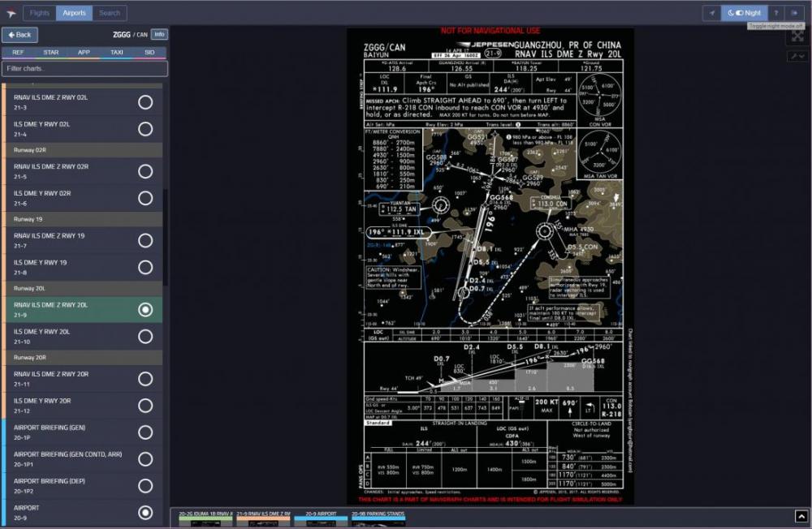Pin RNAV ILS DME Z RWY 19 chart
Viewport: 812px width, 529px height.
145,241
